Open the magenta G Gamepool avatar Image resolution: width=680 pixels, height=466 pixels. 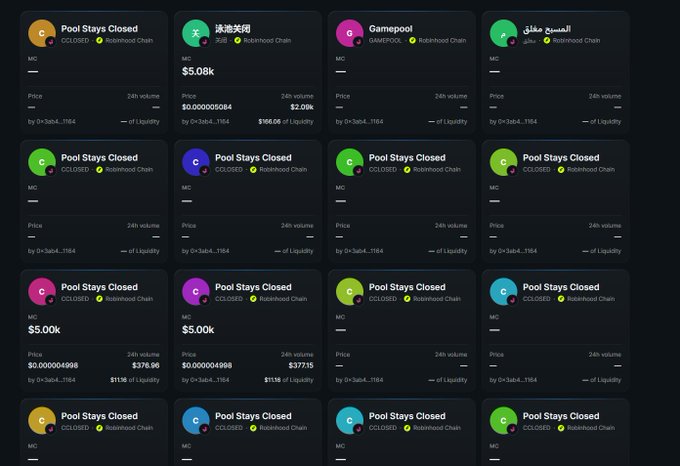click(350, 33)
